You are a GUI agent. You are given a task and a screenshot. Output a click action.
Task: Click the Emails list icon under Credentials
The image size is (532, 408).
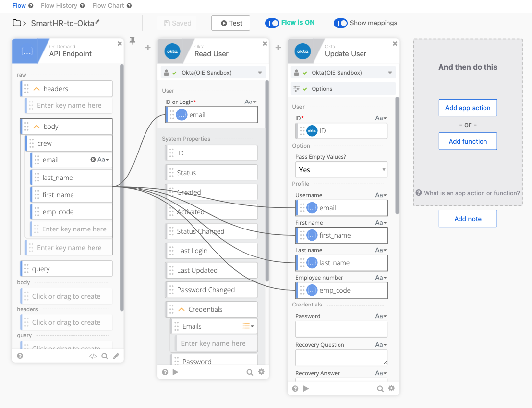point(248,326)
